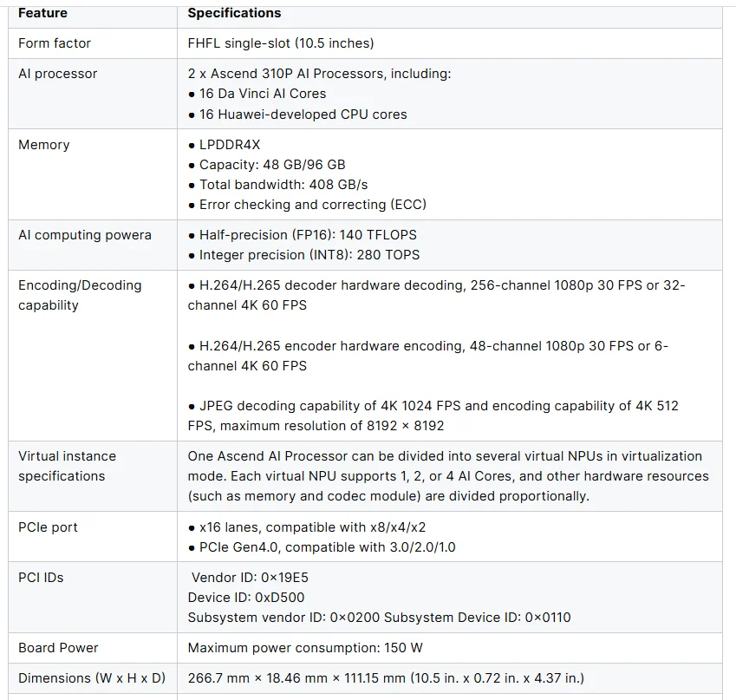The image size is (736, 700).
Task: Click the Vendor ID 0x19E5 text
Action: click(x=250, y=578)
